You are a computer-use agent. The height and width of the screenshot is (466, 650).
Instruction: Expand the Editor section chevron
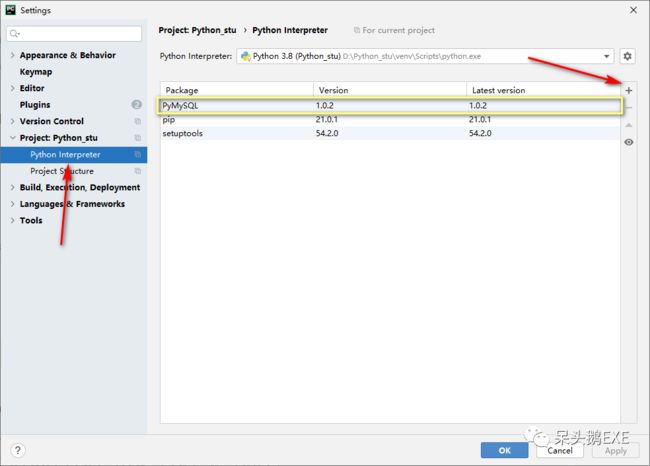click(12, 88)
